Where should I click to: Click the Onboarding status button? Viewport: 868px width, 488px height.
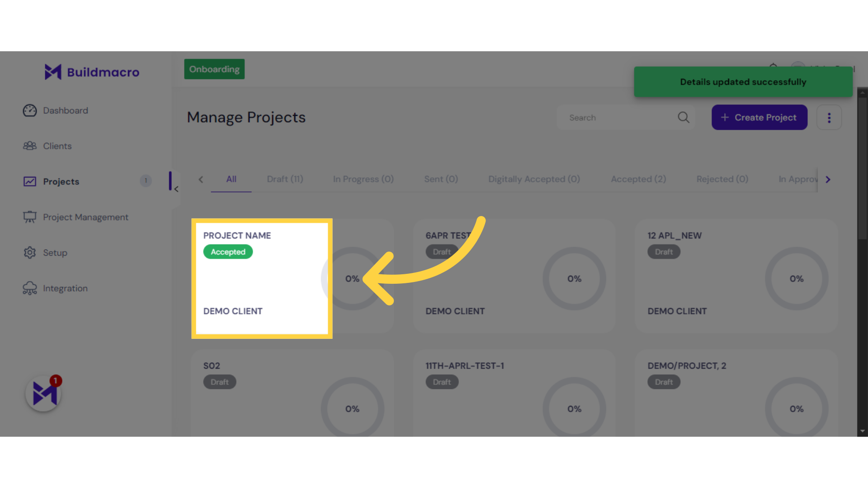coord(215,69)
